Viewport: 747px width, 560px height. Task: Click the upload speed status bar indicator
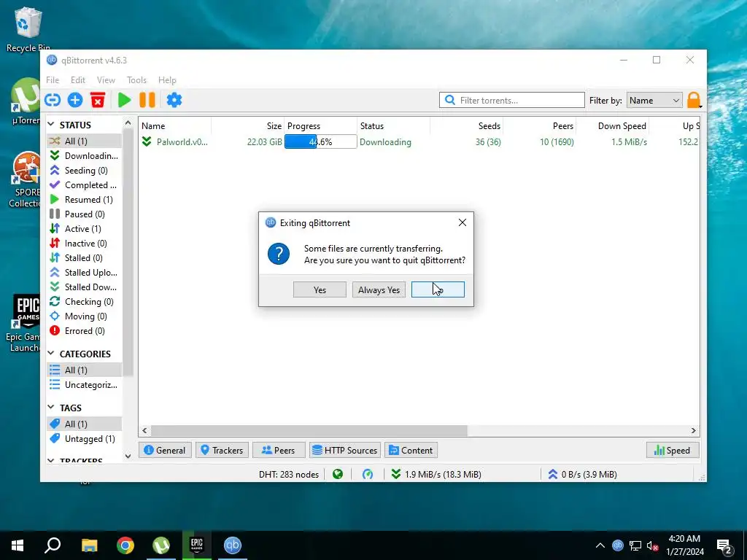[x=582, y=474]
